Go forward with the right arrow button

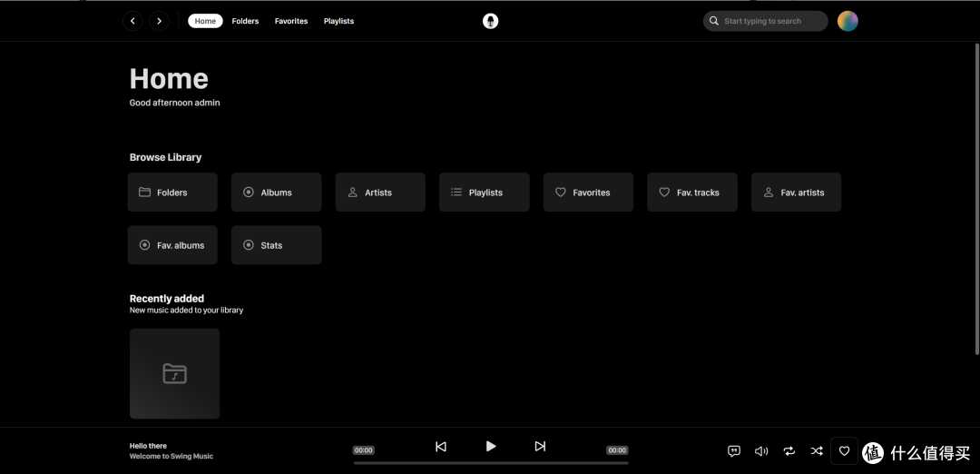click(160, 21)
